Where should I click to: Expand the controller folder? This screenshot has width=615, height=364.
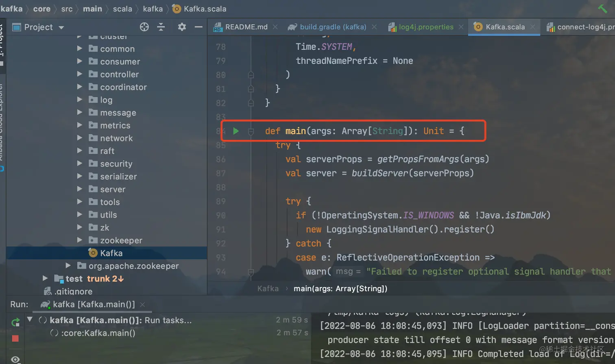point(80,74)
